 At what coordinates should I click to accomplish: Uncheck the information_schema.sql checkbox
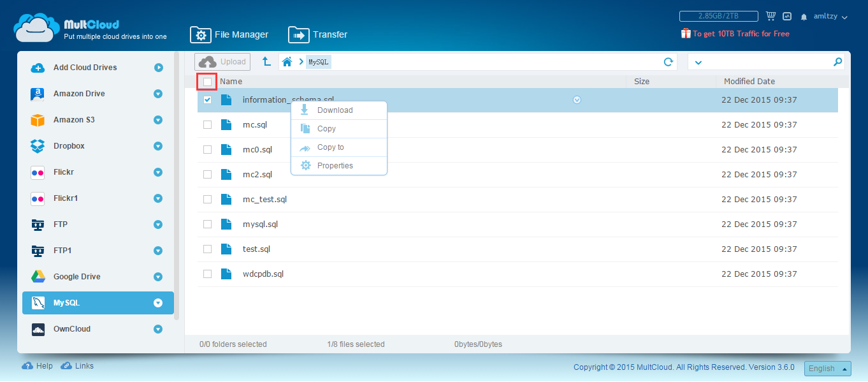pos(207,100)
